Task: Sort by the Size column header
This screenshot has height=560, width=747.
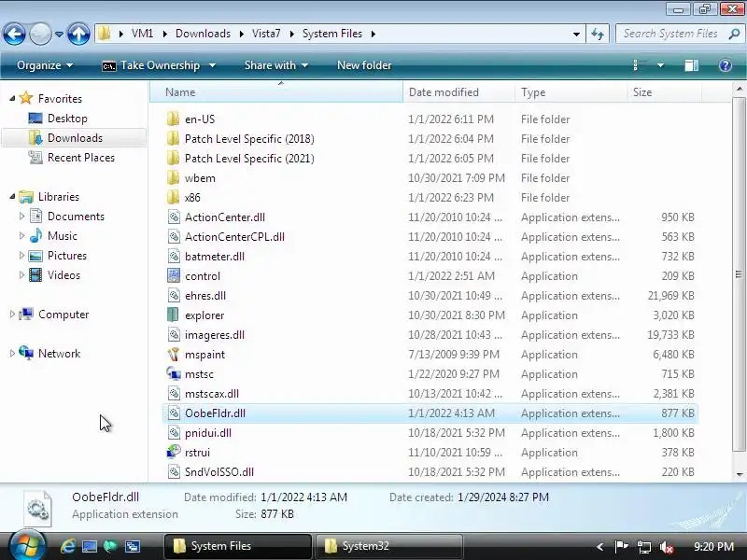Action: (x=664, y=91)
